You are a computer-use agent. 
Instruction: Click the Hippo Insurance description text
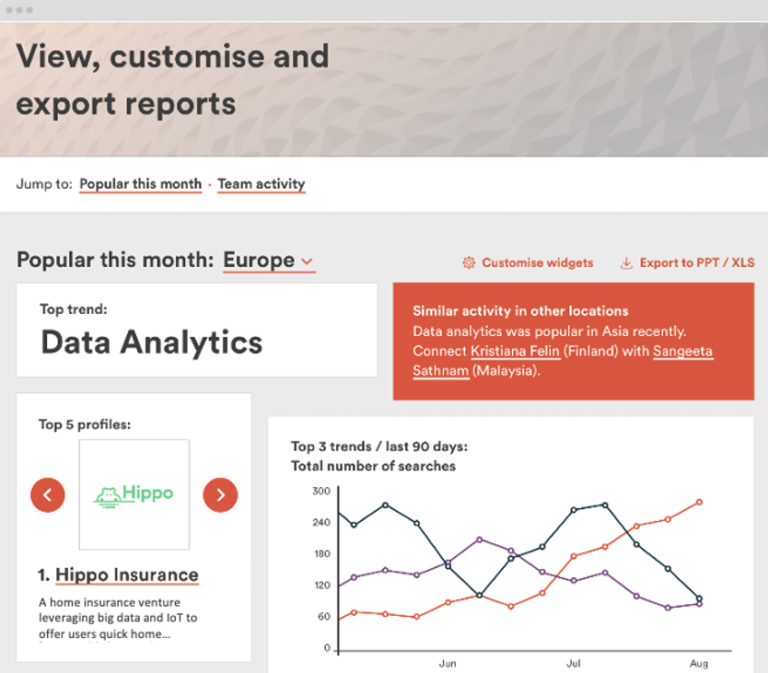pyautogui.click(x=118, y=618)
